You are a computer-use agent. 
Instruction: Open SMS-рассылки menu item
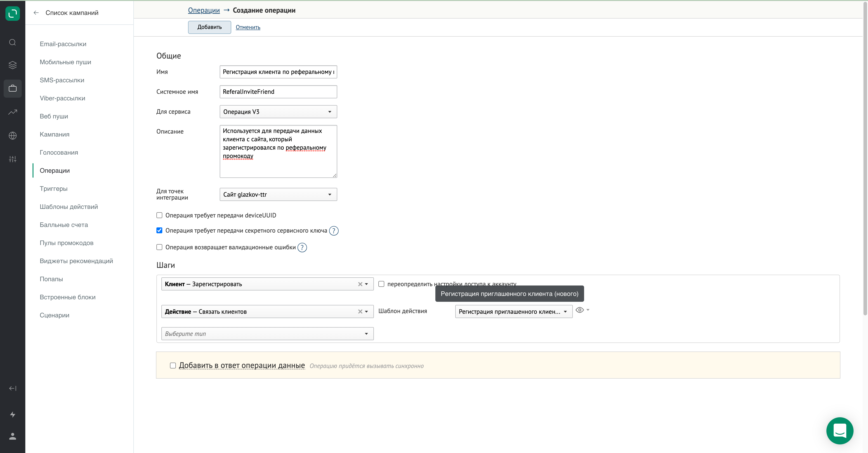point(62,80)
